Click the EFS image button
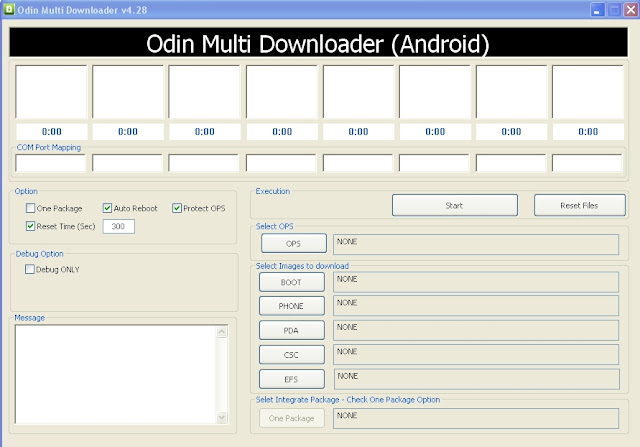Image resolution: width=640 pixels, height=447 pixels. coord(292,379)
